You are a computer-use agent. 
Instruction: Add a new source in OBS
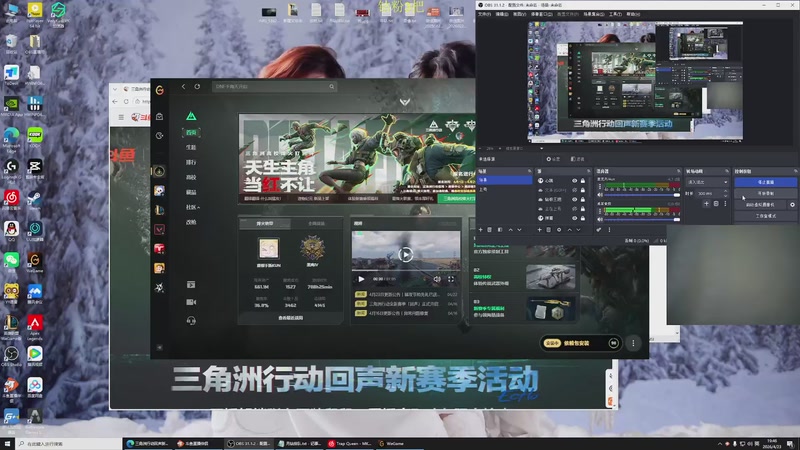coord(539,230)
